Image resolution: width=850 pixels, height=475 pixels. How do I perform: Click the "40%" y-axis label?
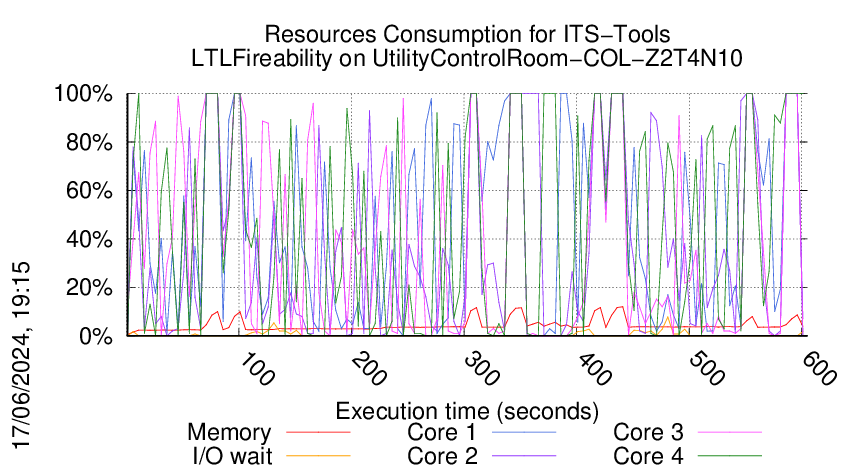click(x=89, y=239)
